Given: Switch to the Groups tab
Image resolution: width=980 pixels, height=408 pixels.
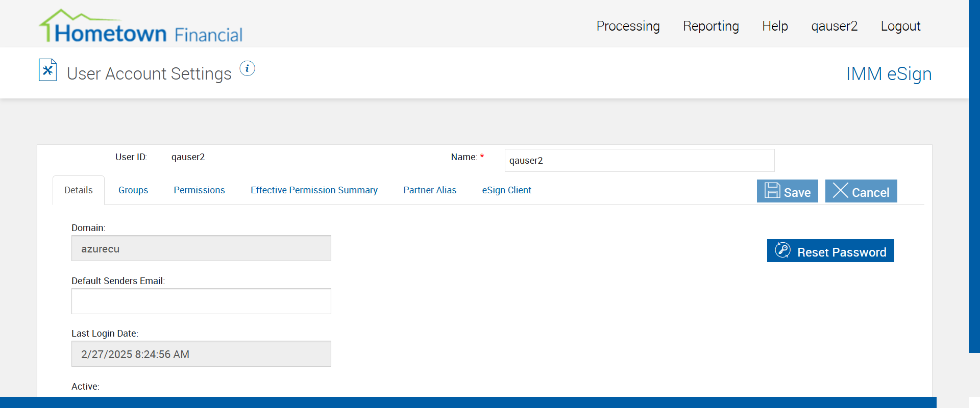Looking at the screenshot, I should pos(133,190).
